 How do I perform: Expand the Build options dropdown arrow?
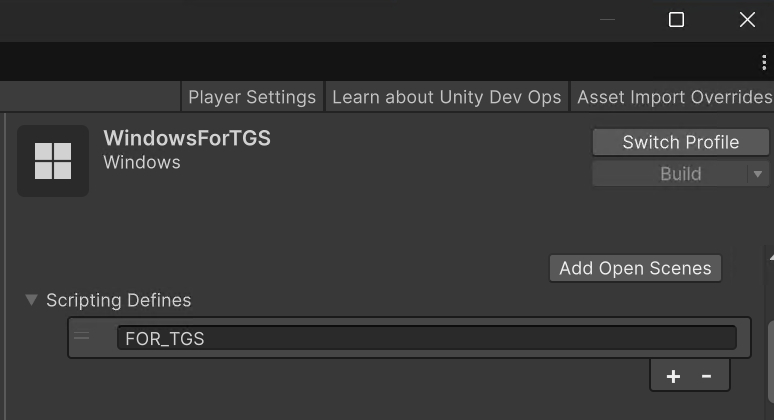pyautogui.click(x=757, y=174)
